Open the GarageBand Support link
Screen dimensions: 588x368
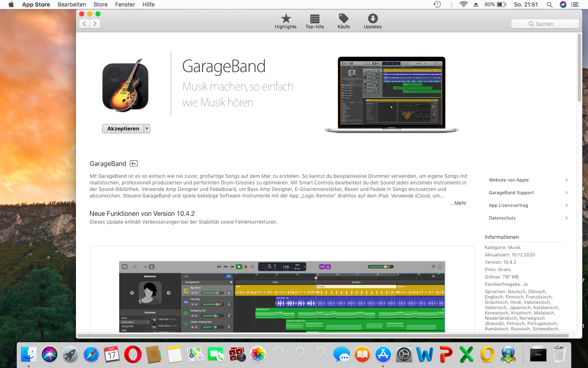click(x=528, y=193)
